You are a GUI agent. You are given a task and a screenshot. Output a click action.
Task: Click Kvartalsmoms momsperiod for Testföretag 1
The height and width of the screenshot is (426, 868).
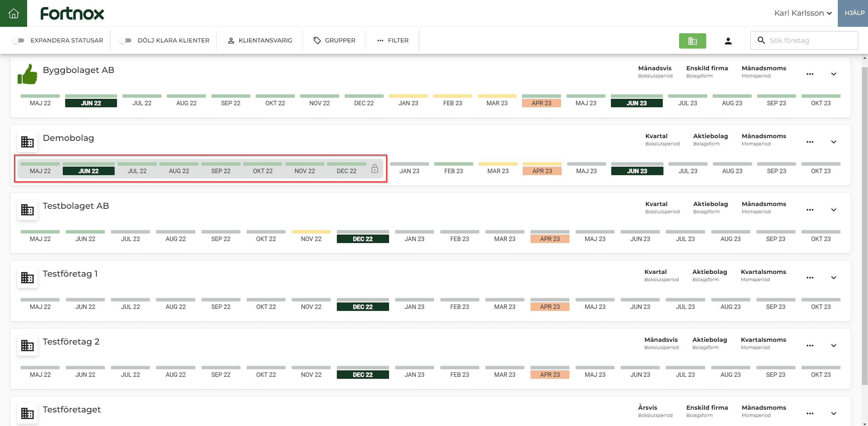[x=763, y=275]
